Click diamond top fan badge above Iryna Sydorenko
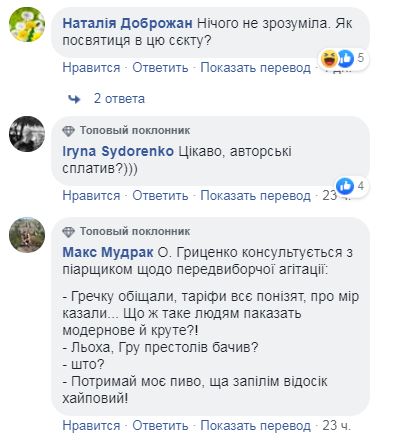Viewport: 395px width, 443px height. pos(68,131)
